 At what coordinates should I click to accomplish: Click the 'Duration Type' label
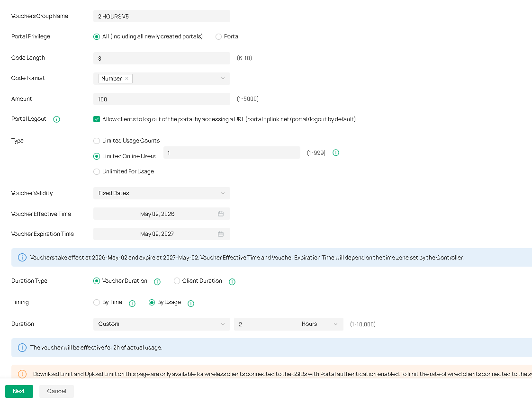(29, 281)
